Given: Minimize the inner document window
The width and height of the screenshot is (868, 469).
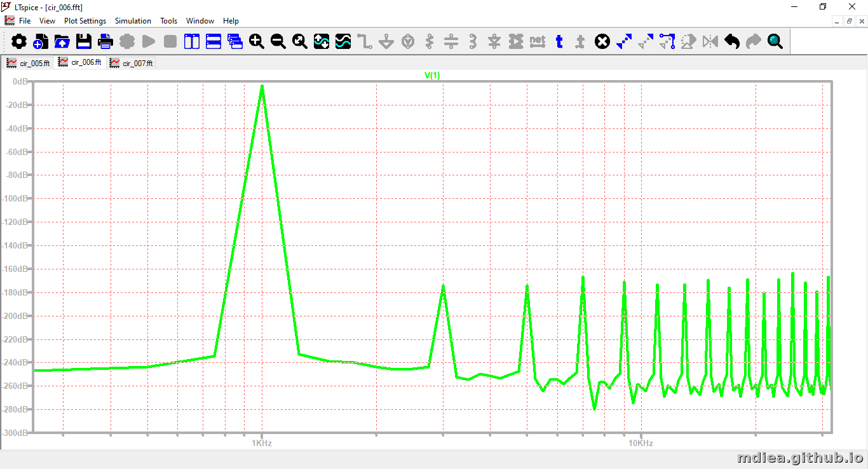Looking at the screenshot, I should pyautogui.click(x=837, y=21).
